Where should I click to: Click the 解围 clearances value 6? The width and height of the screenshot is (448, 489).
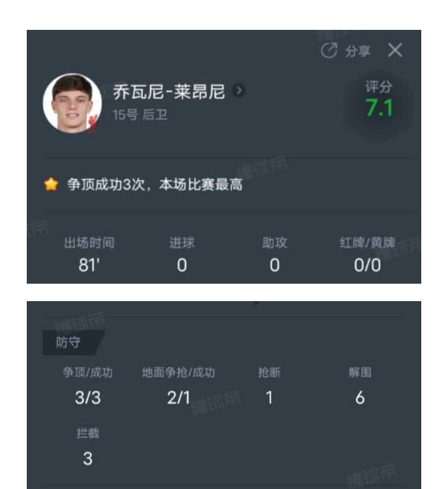[x=360, y=398]
